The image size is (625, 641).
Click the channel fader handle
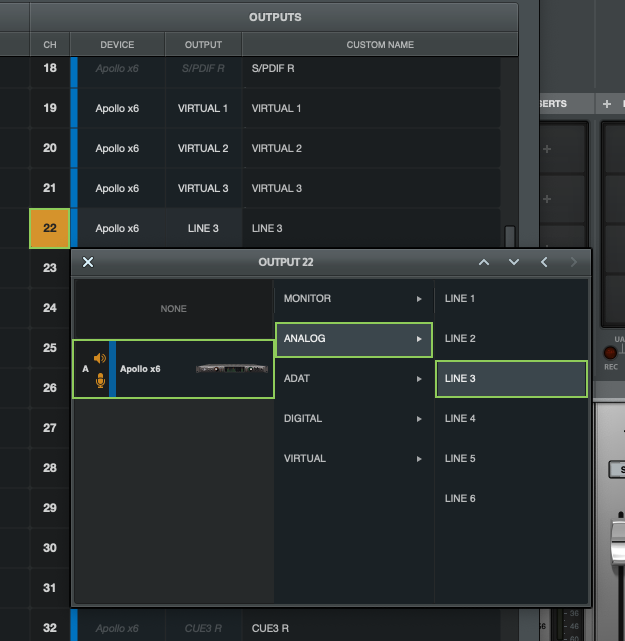click(x=615, y=536)
